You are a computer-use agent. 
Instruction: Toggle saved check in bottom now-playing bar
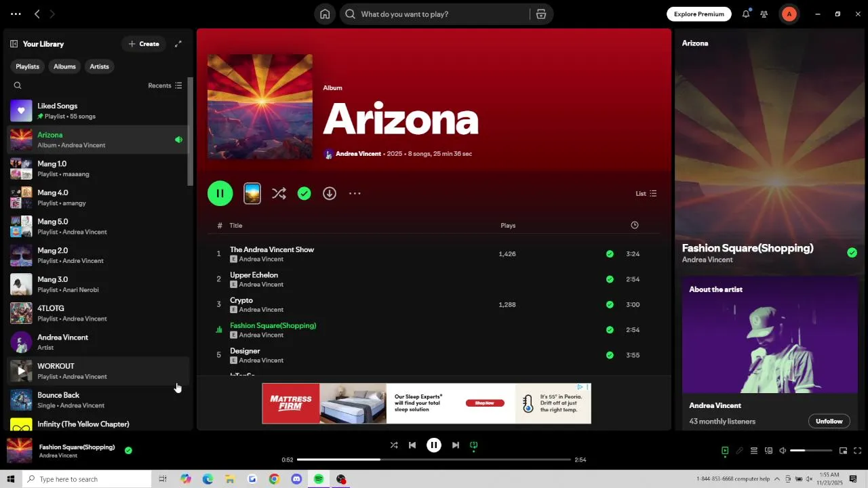[x=128, y=450]
